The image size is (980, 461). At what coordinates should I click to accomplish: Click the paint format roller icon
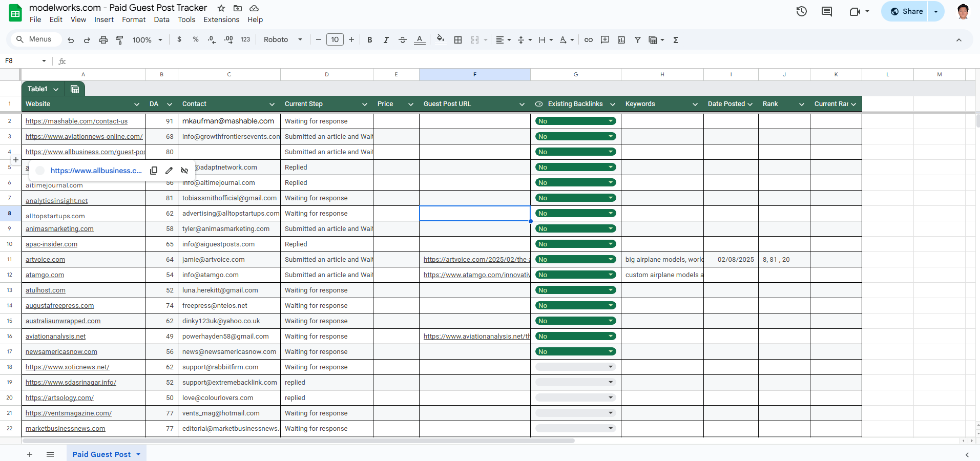[119, 40]
